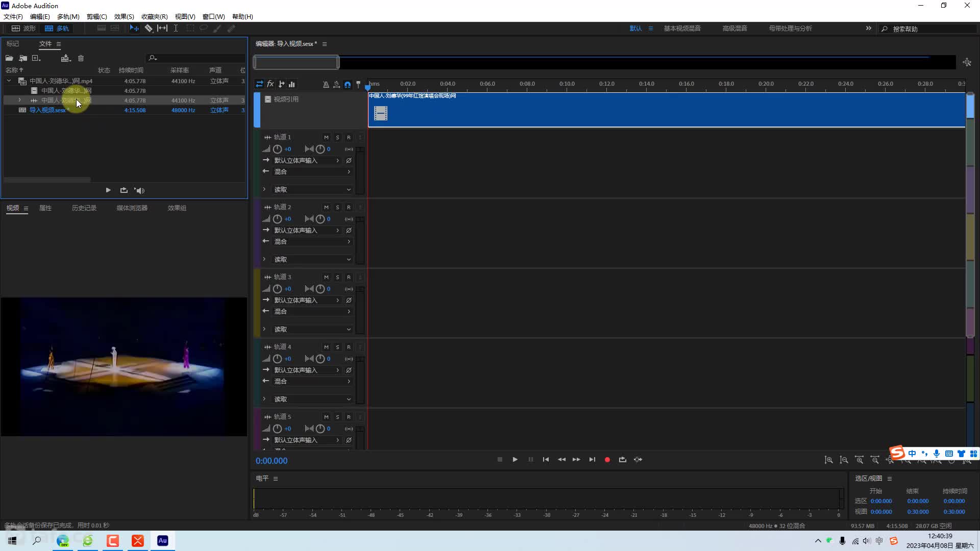This screenshot has width=980, height=551.
Task: Switch to the 历史记录 tab
Action: [x=84, y=208]
